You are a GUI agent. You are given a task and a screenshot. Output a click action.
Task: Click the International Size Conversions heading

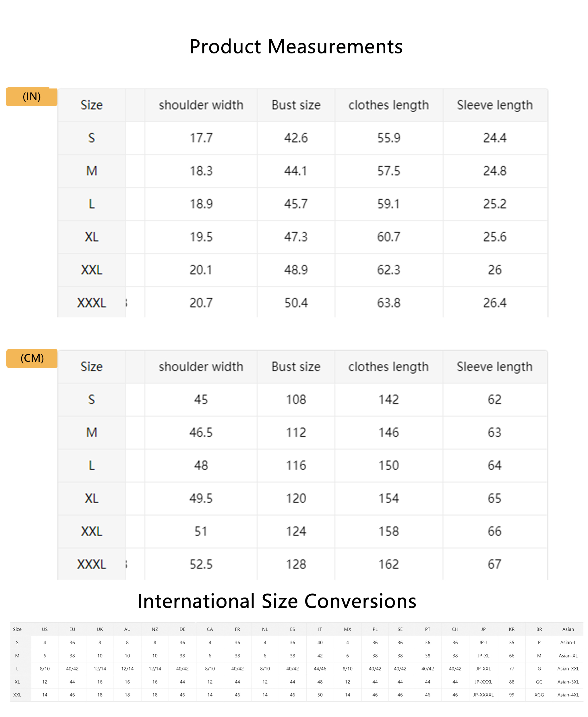pyautogui.click(x=277, y=602)
